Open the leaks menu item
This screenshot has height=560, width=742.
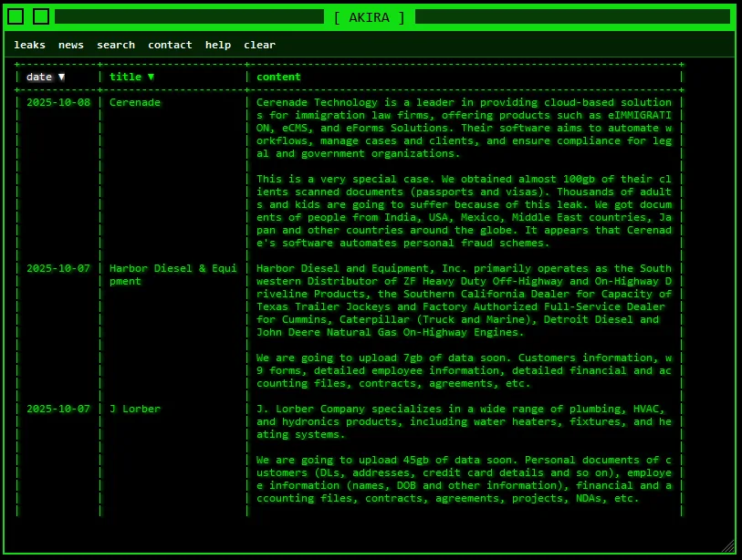tap(29, 45)
